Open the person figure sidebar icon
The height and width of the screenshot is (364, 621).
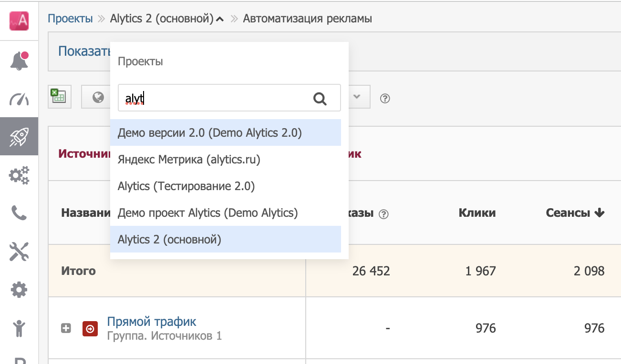(x=19, y=328)
